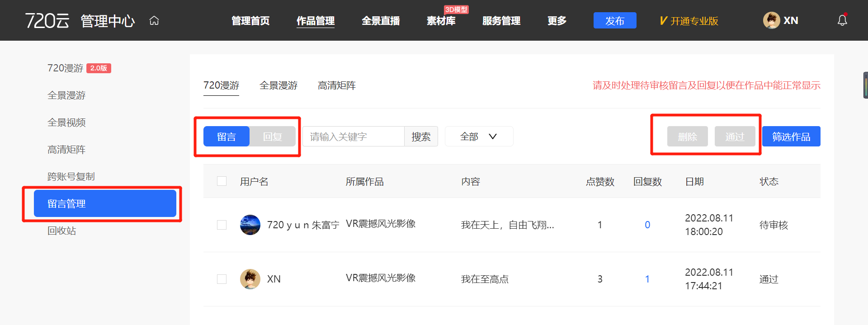
Task: Toggle the select-all checkbox in table header
Action: (222, 181)
